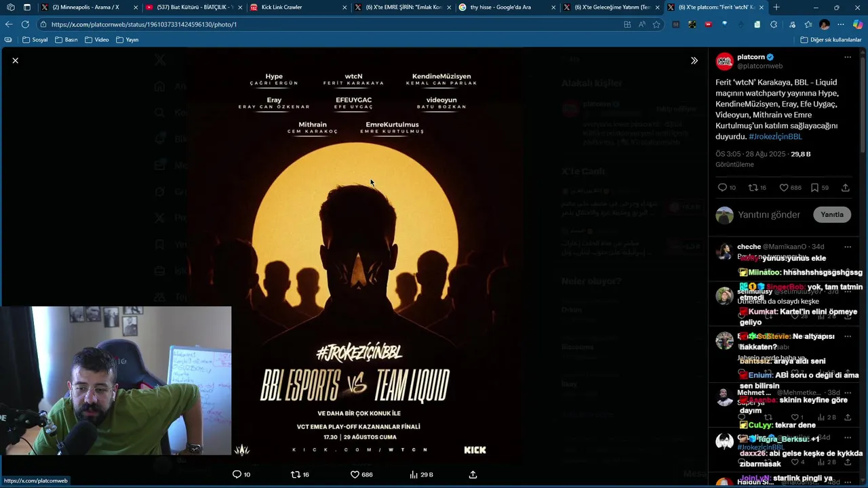The width and height of the screenshot is (868, 488).
Task: Open the tab actions menu icon
Action: point(26,7)
